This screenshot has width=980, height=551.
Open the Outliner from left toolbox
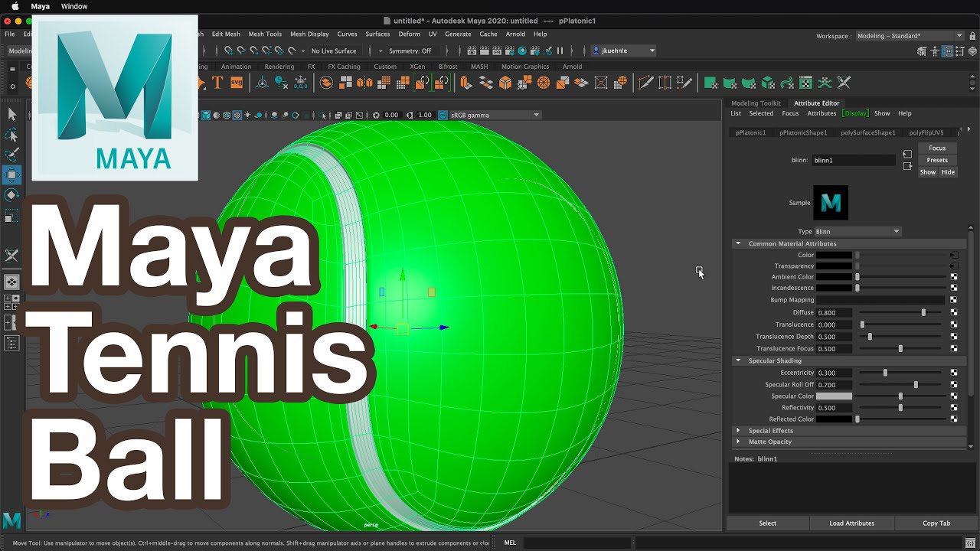tap(11, 344)
